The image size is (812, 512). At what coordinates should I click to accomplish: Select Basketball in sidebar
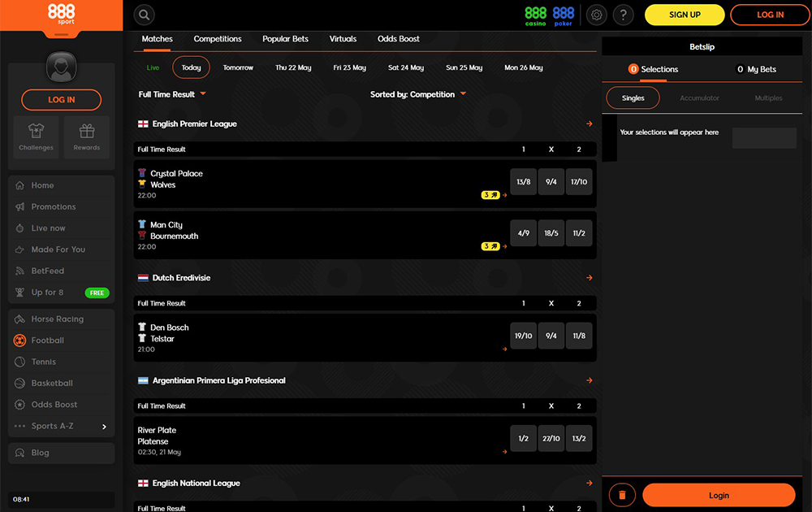pyautogui.click(x=61, y=383)
